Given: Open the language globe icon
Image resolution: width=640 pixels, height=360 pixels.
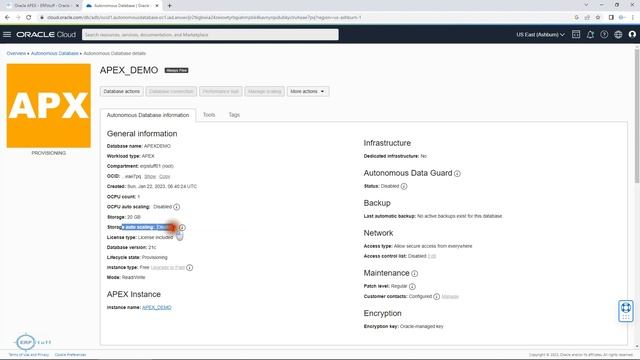Looking at the screenshot, I should (x=618, y=35).
